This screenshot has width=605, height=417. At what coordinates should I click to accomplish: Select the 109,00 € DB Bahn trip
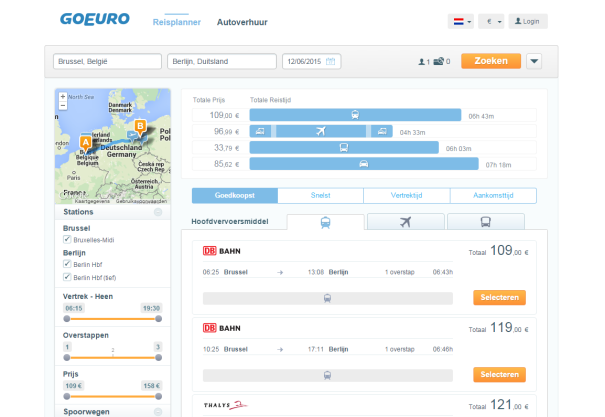tap(499, 297)
